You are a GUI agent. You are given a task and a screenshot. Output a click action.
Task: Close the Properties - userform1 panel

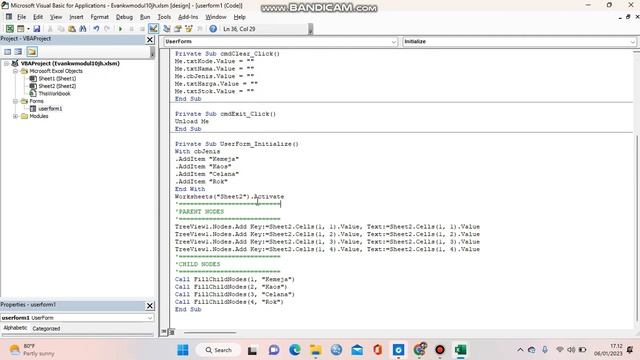coord(150,306)
